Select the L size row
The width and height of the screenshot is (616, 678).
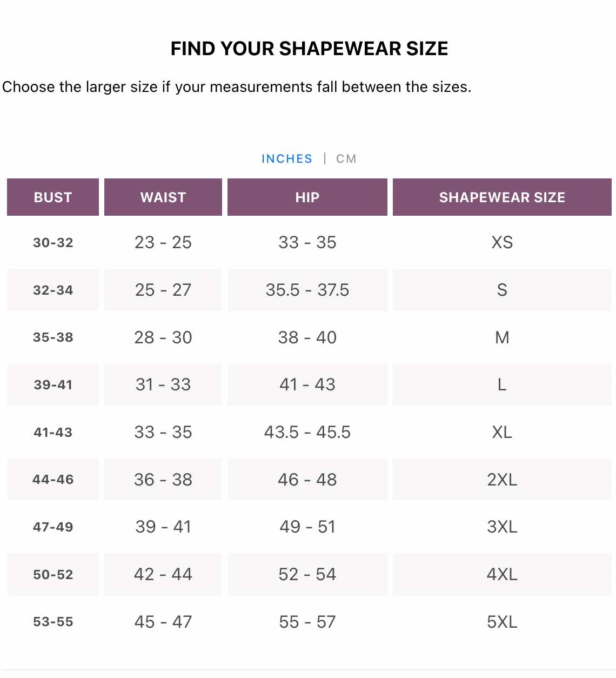point(503,384)
